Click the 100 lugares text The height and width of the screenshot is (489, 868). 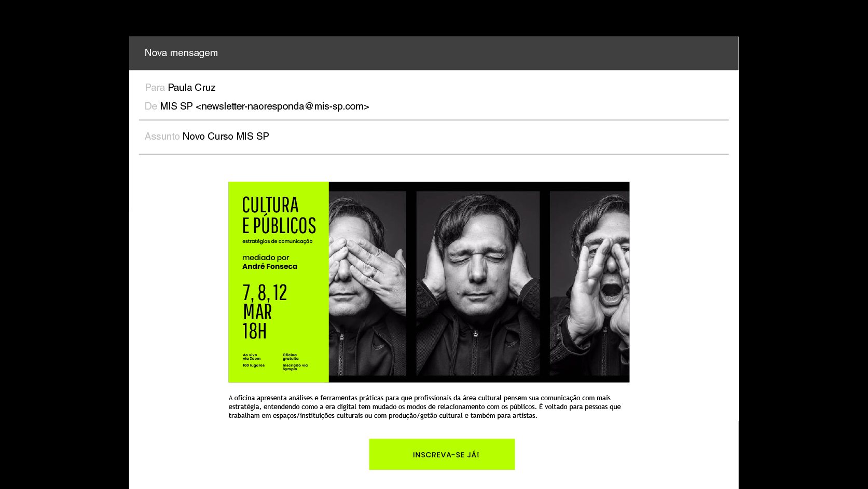tap(254, 365)
